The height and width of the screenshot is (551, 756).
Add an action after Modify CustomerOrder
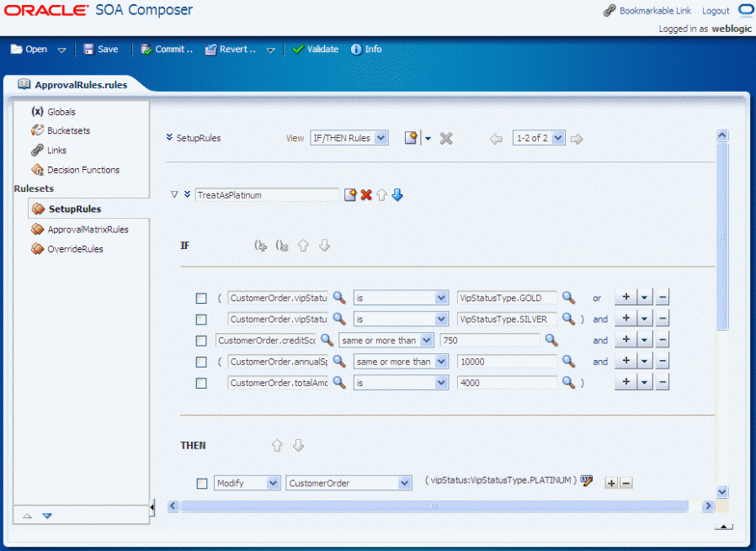[611, 483]
